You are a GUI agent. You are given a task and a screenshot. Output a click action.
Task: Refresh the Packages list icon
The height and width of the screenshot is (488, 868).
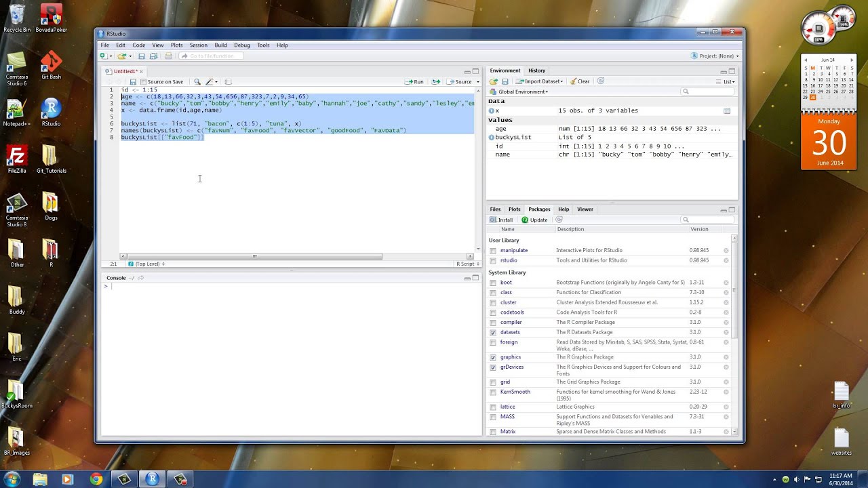point(559,220)
